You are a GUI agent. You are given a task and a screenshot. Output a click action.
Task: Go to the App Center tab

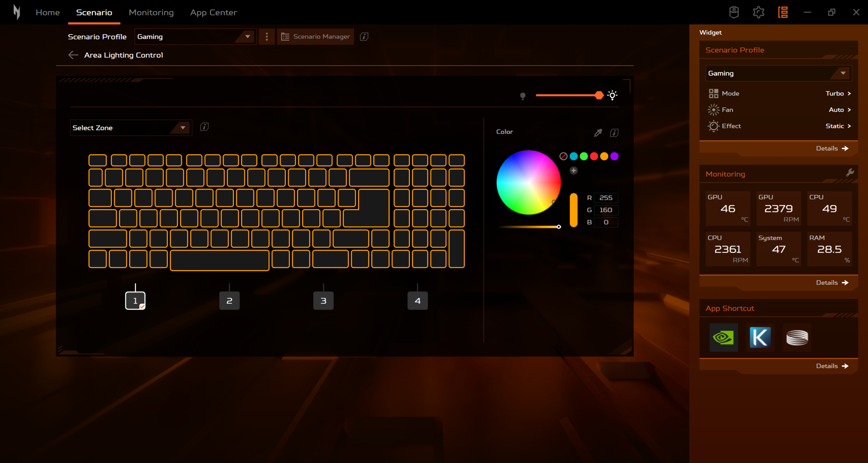(x=213, y=13)
